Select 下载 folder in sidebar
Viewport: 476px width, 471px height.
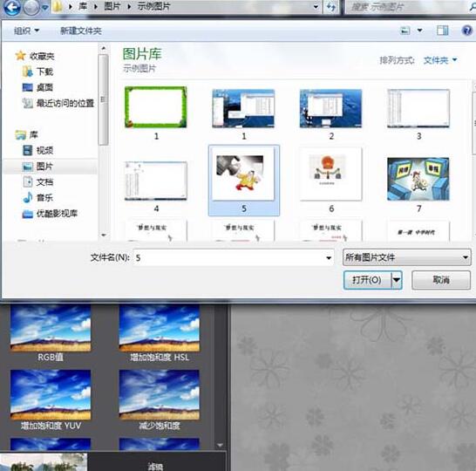(x=37, y=72)
